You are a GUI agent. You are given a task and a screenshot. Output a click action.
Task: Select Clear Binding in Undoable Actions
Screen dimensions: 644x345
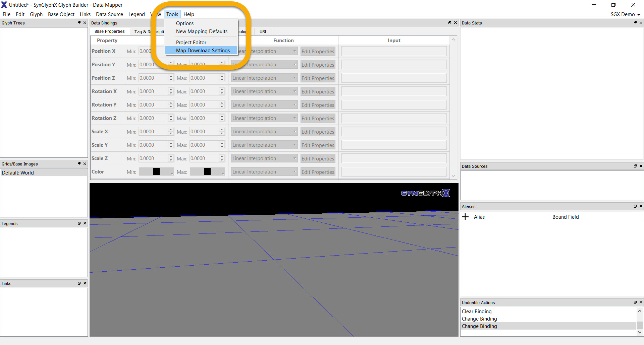[x=477, y=312]
